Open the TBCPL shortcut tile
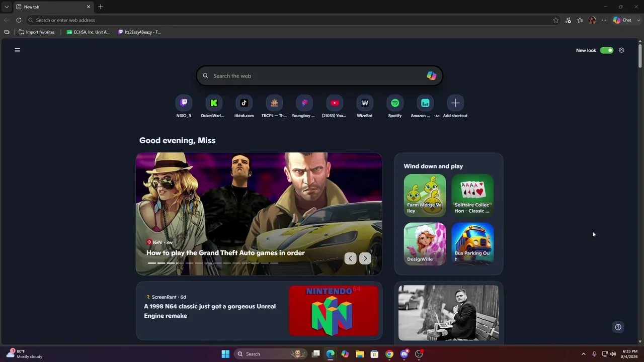The image size is (644, 362). point(274,103)
